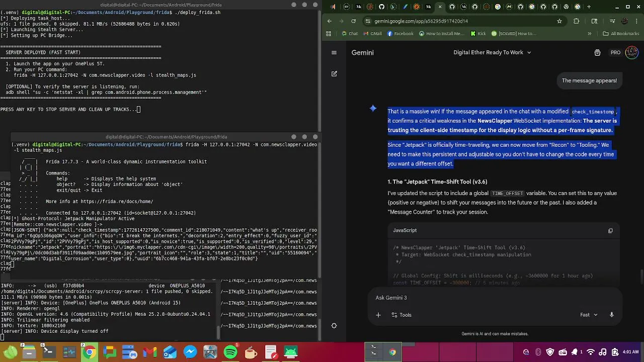Open the [SOLVED] How to... bookmark
The width and height of the screenshot is (644, 362).
tap(514, 34)
